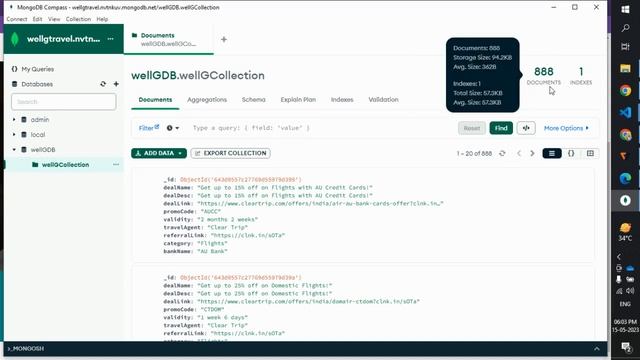Open connection options next to wellgtravel name
640x360 pixels.
(111, 39)
